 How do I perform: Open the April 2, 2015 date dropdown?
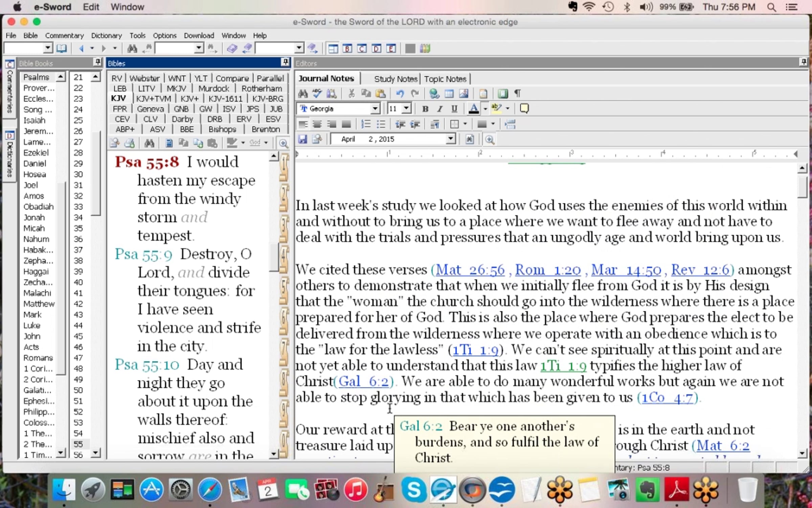[450, 139]
